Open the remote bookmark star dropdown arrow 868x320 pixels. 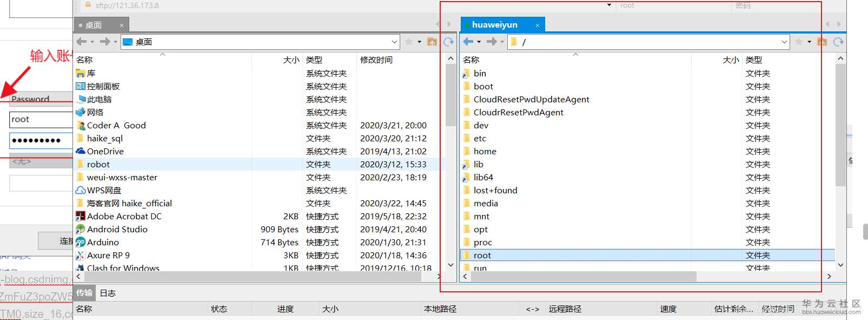tap(809, 42)
